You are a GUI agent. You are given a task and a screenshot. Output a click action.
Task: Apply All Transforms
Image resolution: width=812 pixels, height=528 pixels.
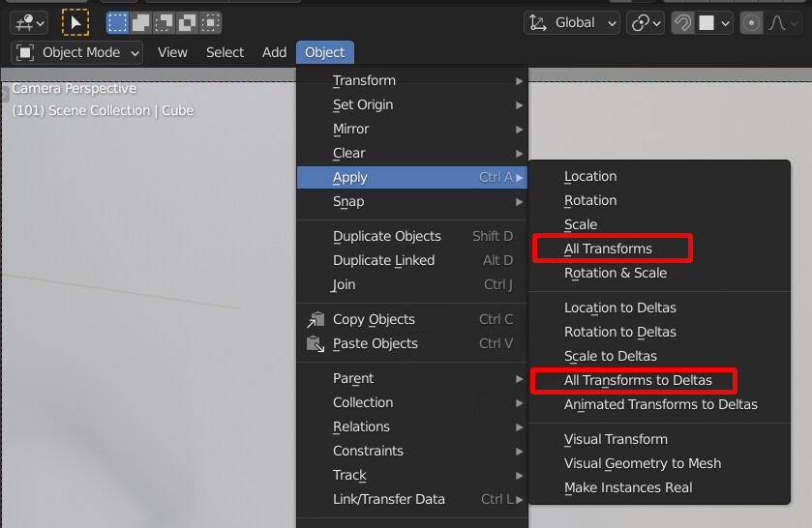(608, 249)
